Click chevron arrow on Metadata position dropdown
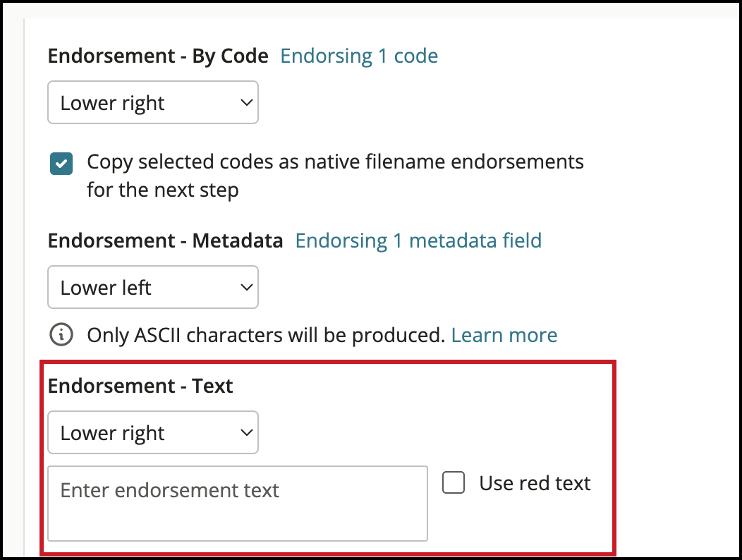 246,287
